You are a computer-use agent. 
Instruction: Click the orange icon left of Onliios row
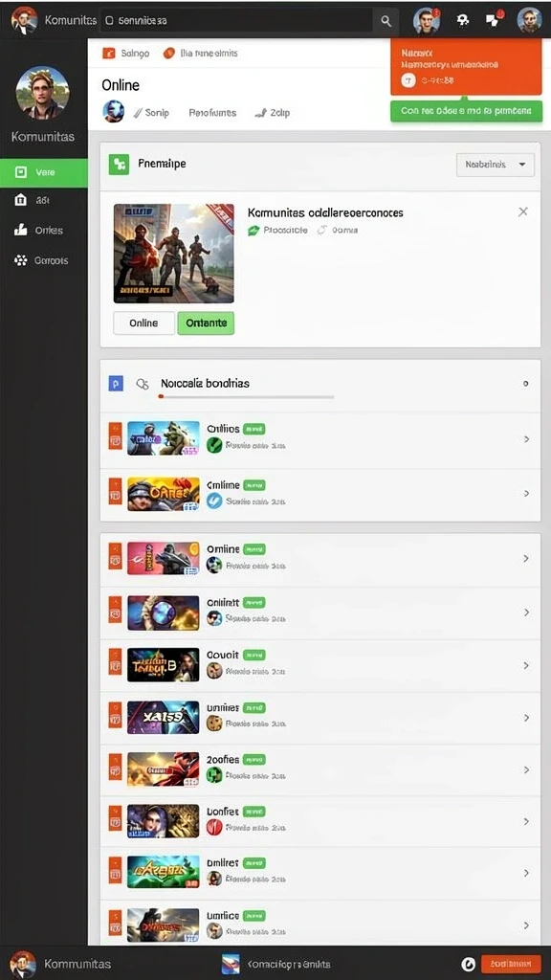(x=115, y=436)
